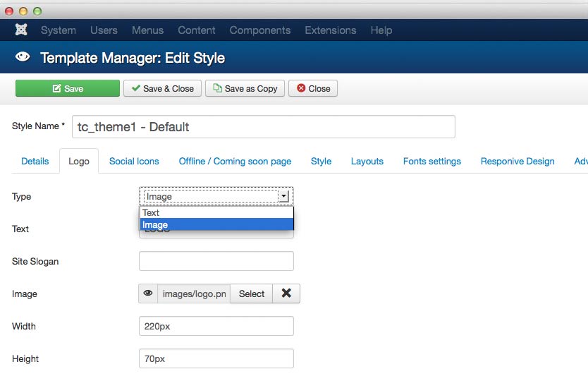The width and height of the screenshot is (588, 381).
Task: Go to Offline / Coming soon page tab
Action: (235, 161)
